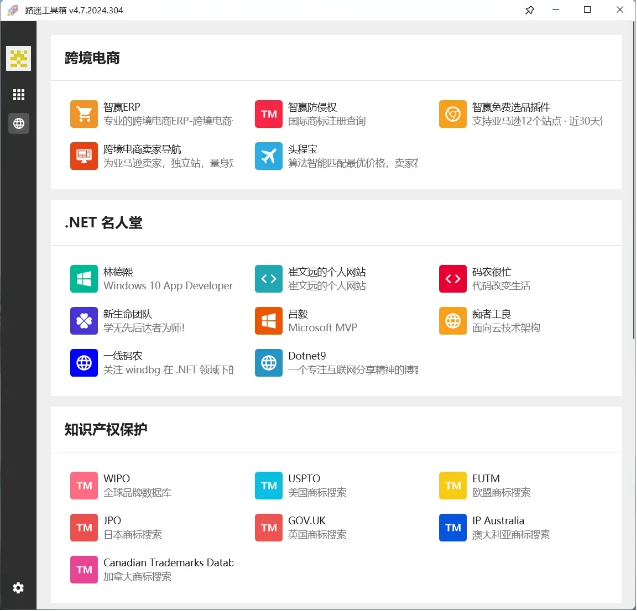Click the Microsoft MVP description text

pos(323,328)
